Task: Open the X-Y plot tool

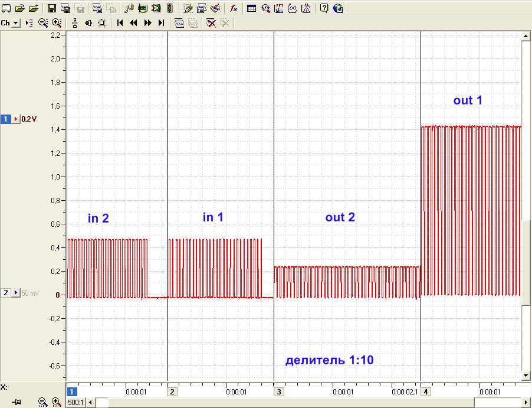Action: [293, 8]
